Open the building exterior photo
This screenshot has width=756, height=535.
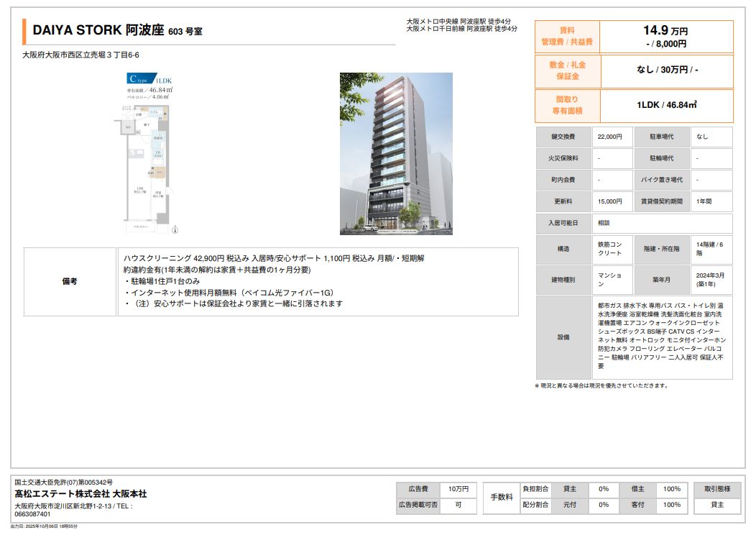tap(396, 153)
